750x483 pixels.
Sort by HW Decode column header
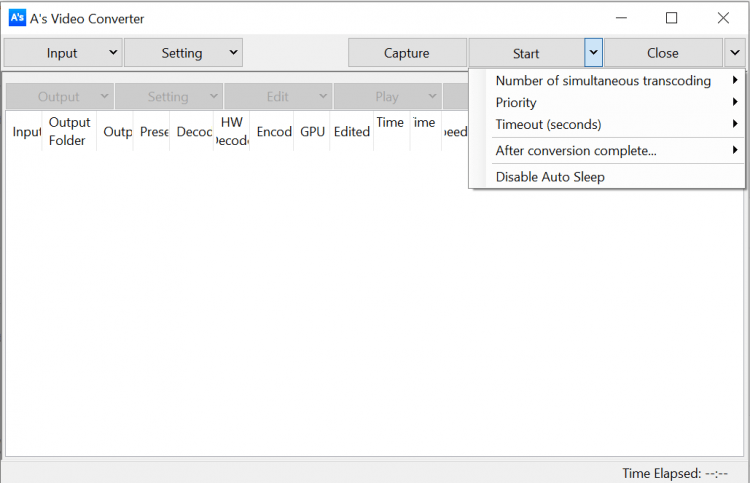click(232, 132)
